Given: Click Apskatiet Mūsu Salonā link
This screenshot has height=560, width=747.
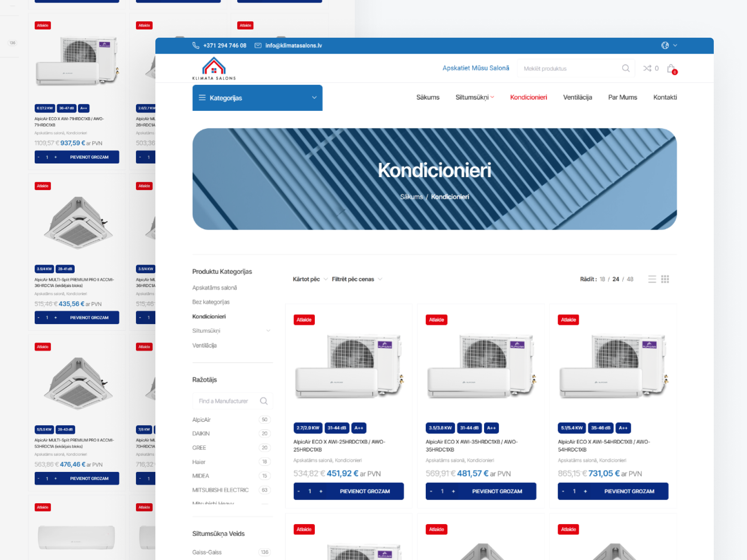Looking at the screenshot, I should [475, 68].
